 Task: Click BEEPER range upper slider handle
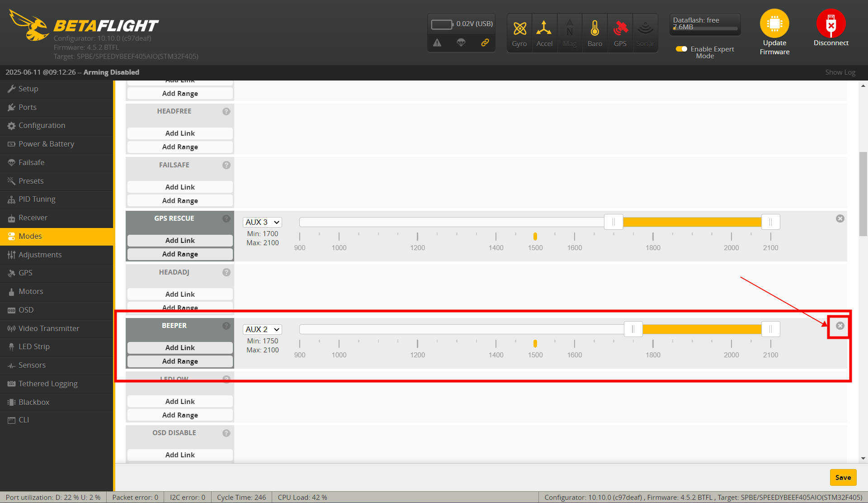coord(770,329)
